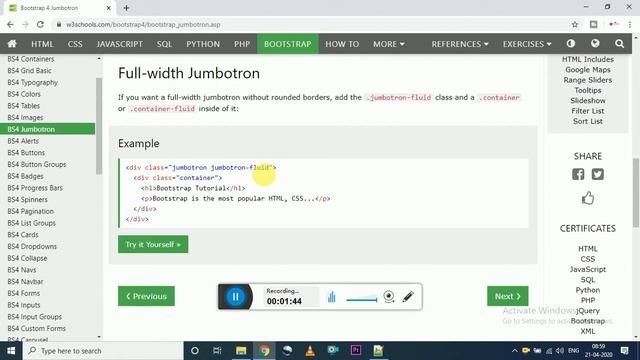Click the volume speaker tray icon
The image size is (640, 360).
pos(560,351)
